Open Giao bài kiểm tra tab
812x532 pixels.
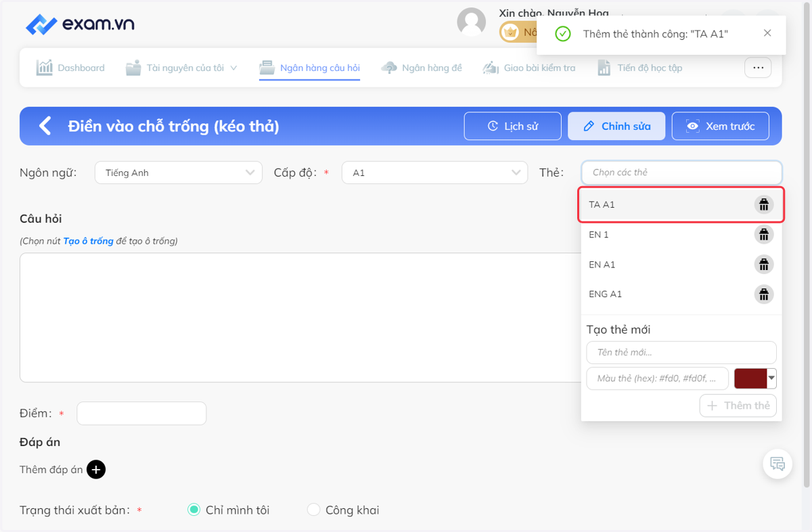[x=529, y=68]
